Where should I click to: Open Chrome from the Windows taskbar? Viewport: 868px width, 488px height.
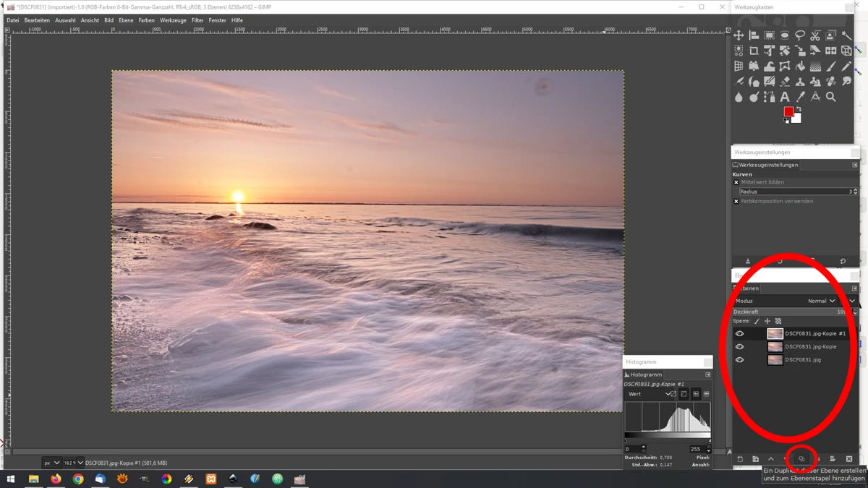(x=78, y=479)
